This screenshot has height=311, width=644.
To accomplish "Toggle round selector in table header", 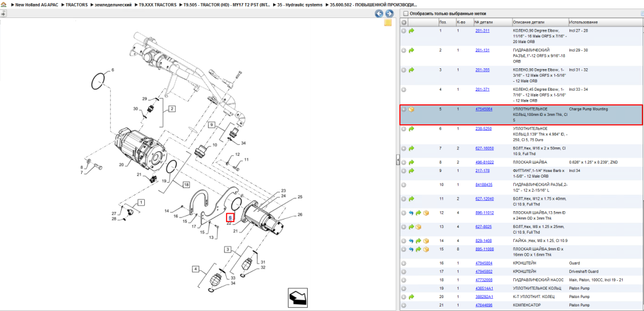I will click(x=404, y=22).
